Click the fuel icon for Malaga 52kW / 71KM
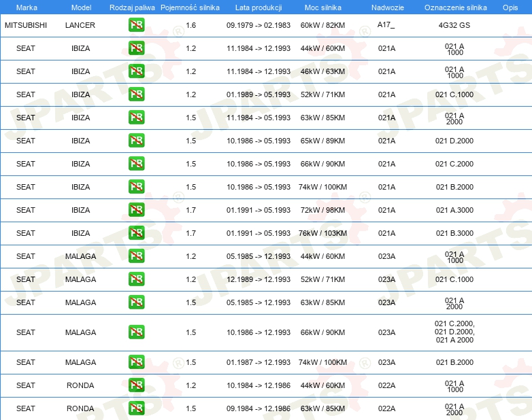 (136, 279)
